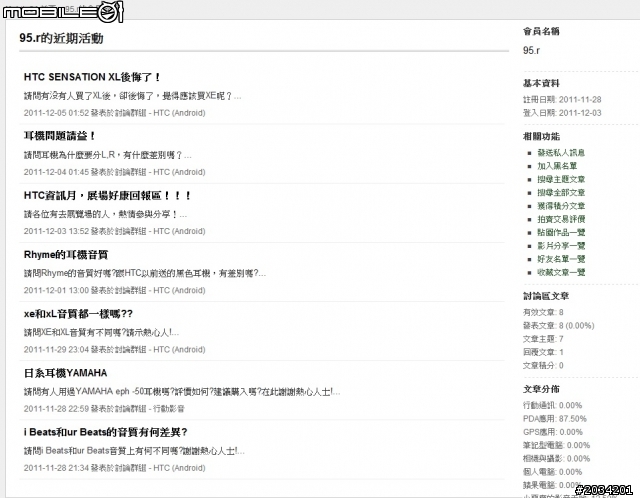Image resolution: width=640 pixels, height=498 pixels.
Task: Click the 文章主題: 7 statistic
Action: [543, 339]
